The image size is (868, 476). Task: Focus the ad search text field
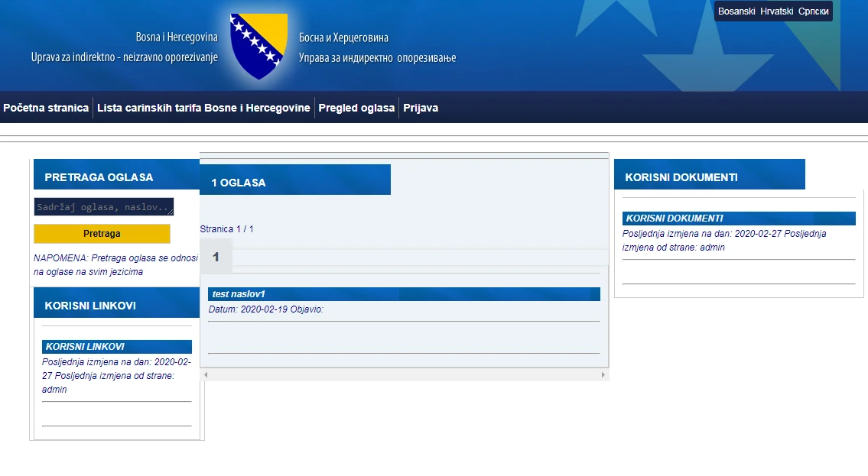tap(103, 207)
